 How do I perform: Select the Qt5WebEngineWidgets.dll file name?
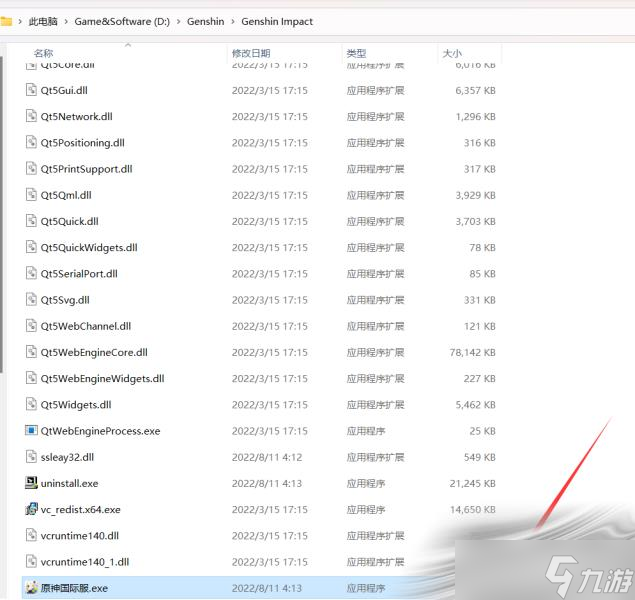coord(102,379)
